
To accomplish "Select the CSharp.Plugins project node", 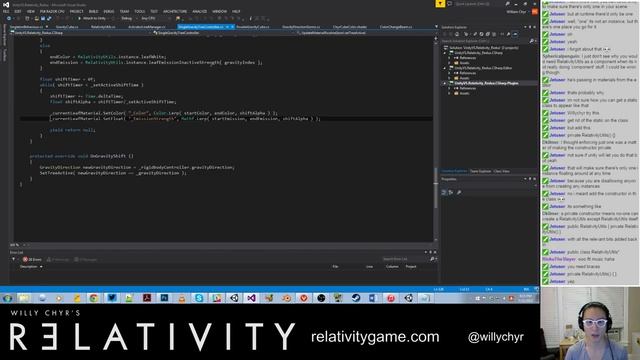I will pos(487,83).
